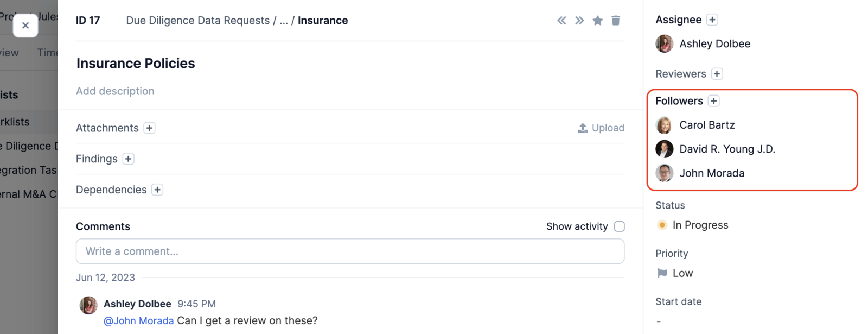Add an assignee with the plus icon

point(712,20)
